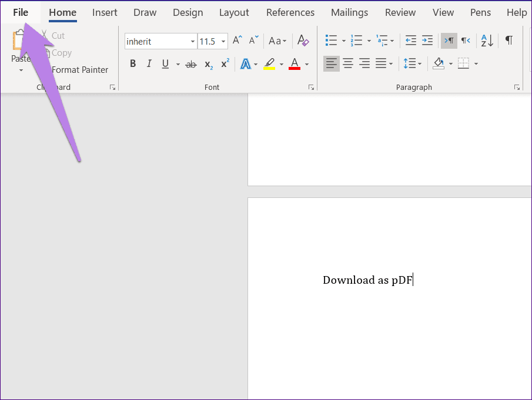This screenshot has width=532, height=400.
Task: Expand the font color palette arrow
Action: click(x=307, y=64)
